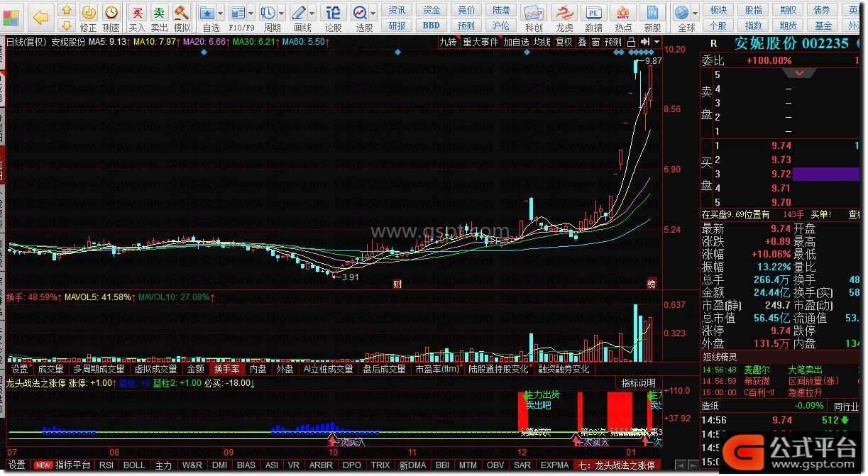Select the EXPMA indicator tab

tap(555, 465)
